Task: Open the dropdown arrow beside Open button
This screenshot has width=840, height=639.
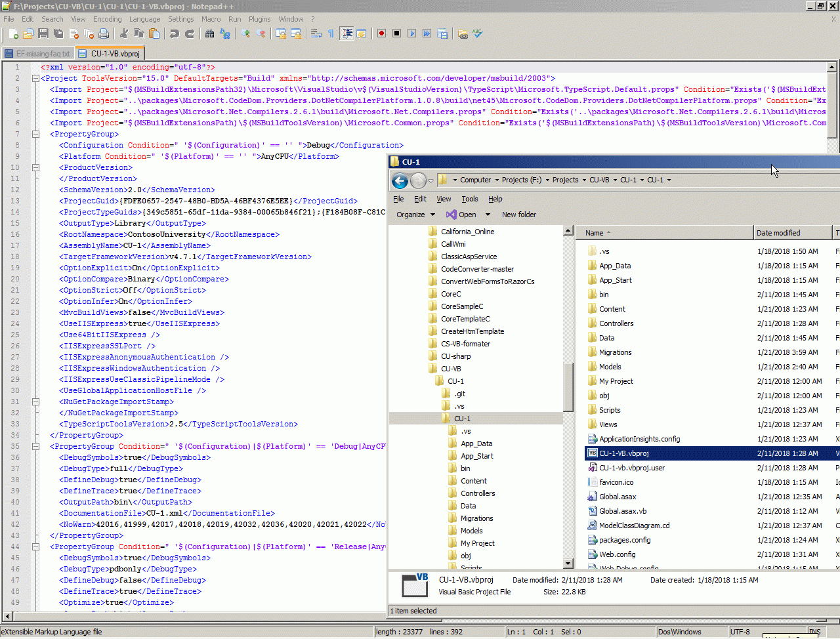Action: point(488,215)
